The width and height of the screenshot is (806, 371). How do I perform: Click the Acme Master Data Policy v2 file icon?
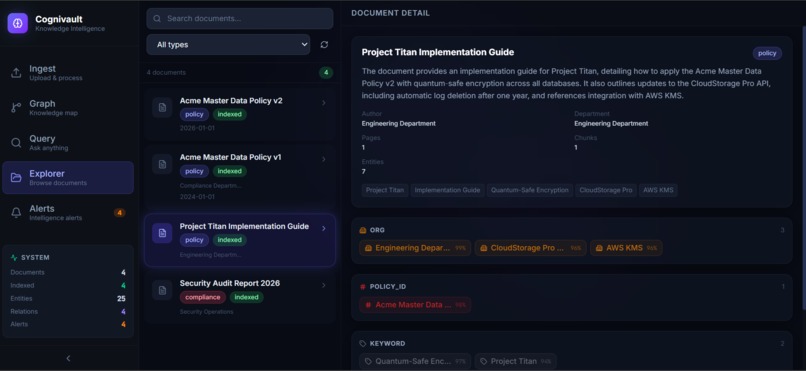click(162, 107)
